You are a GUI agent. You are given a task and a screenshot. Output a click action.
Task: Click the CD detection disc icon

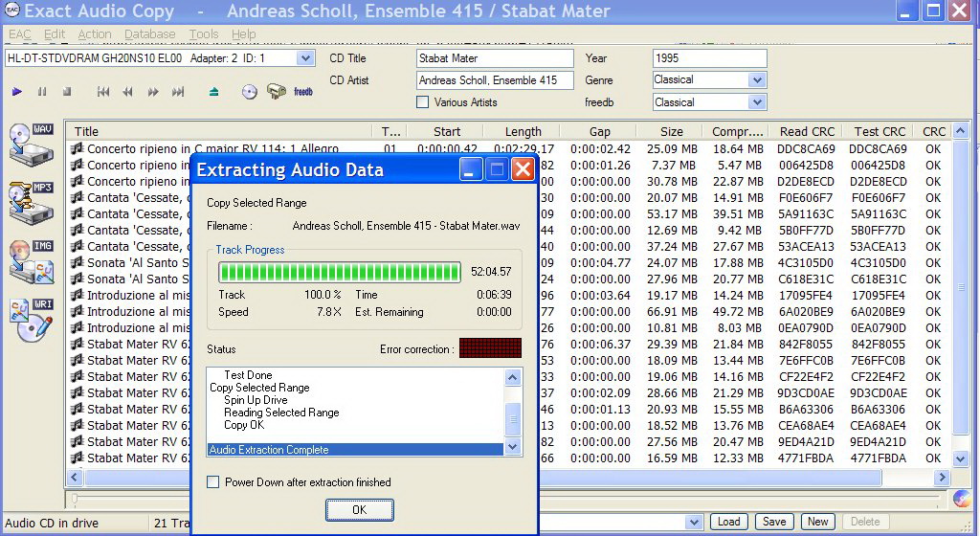(x=250, y=92)
